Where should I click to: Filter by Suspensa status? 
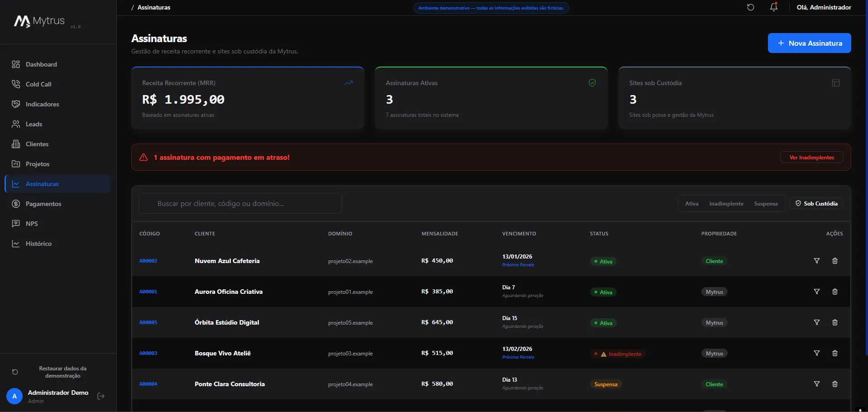[766, 203]
